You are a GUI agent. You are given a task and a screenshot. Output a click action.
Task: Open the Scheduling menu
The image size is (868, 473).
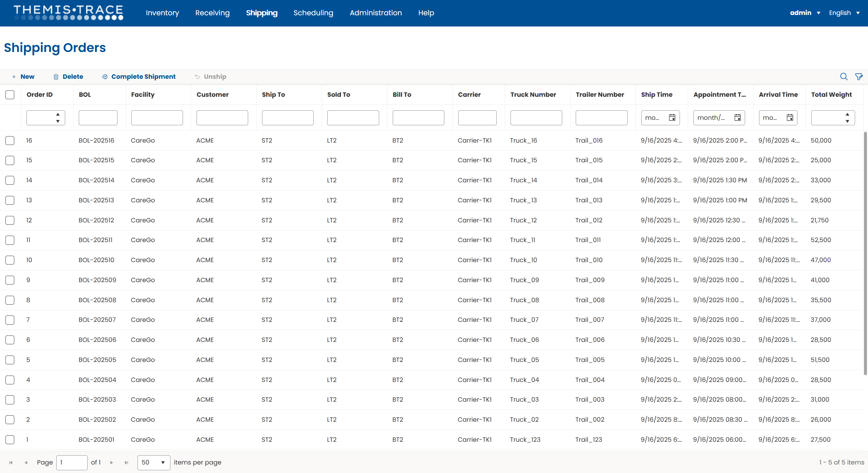[313, 13]
